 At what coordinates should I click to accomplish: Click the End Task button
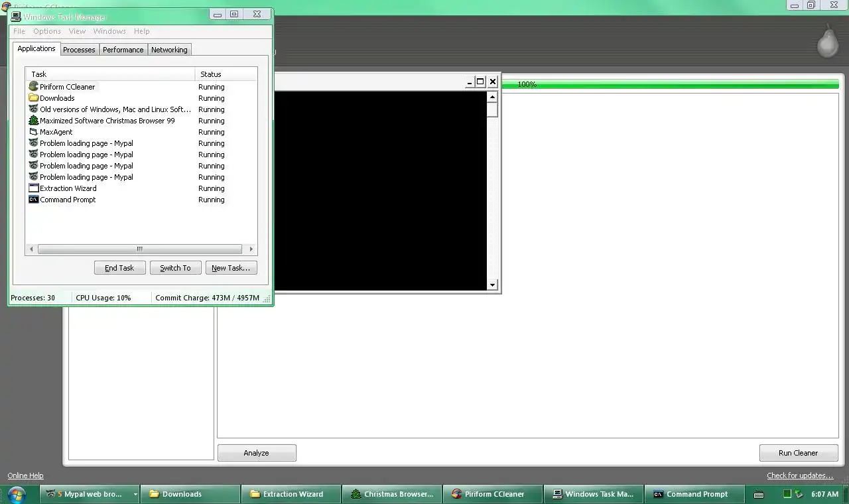click(x=119, y=268)
